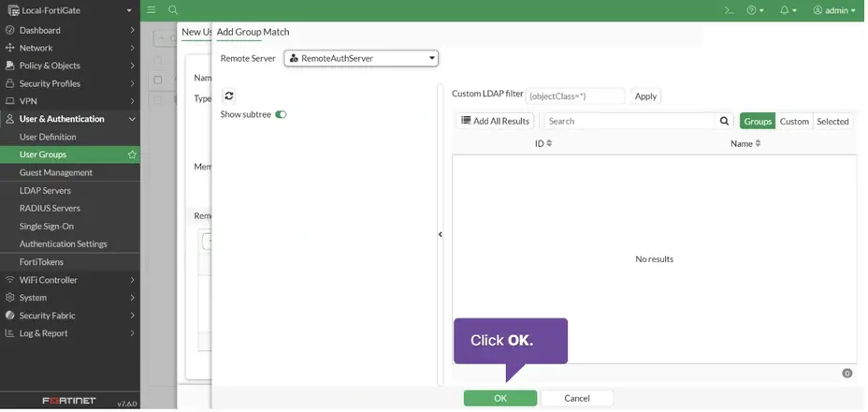Expand the Security Profiles chevron
Image resolution: width=868 pixels, height=412 pixels.
click(x=132, y=83)
